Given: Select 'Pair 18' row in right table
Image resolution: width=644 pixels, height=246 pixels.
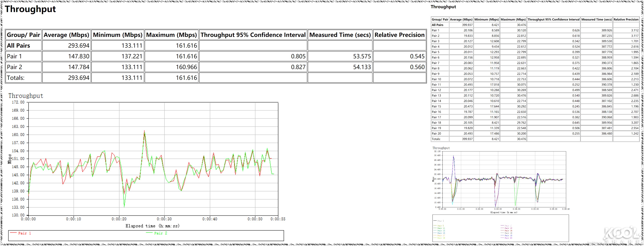Looking at the screenshot, I should click(436, 123).
